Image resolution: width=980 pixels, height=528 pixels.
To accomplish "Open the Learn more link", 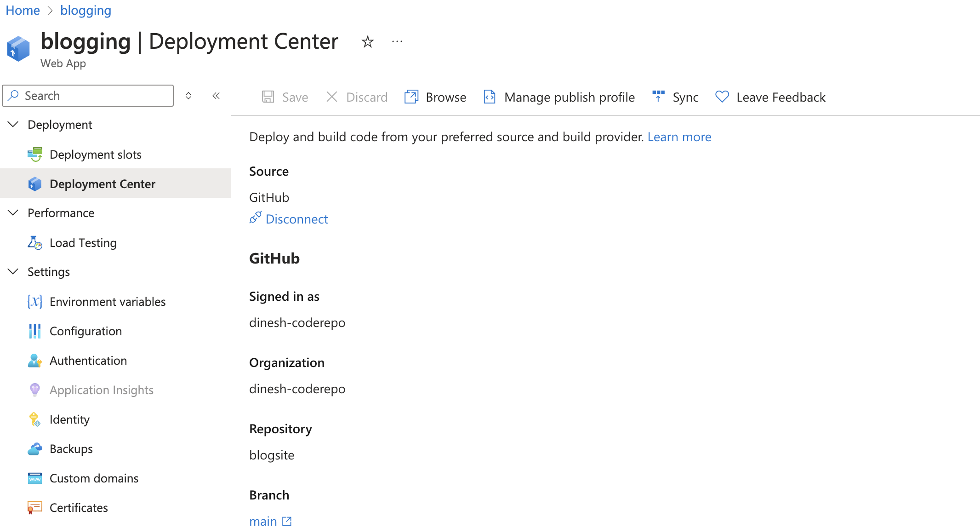I will click(x=679, y=137).
